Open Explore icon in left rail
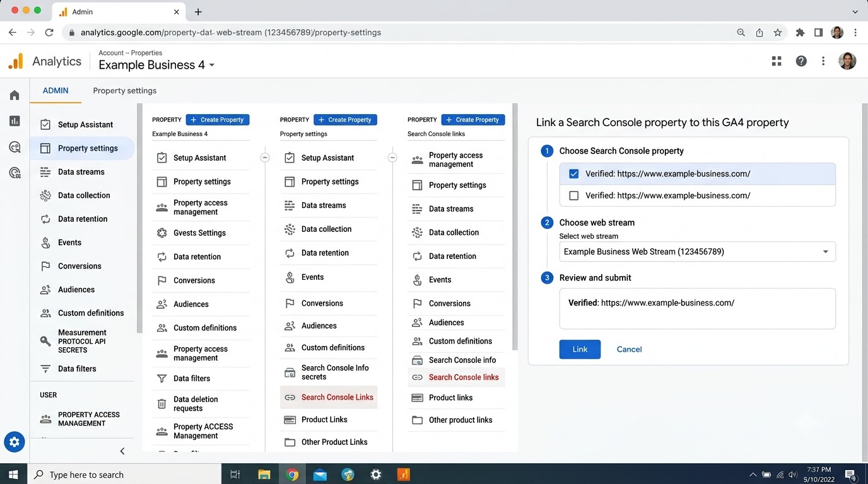The width and height of the screenshot is (868, 484). pos(15,147)
